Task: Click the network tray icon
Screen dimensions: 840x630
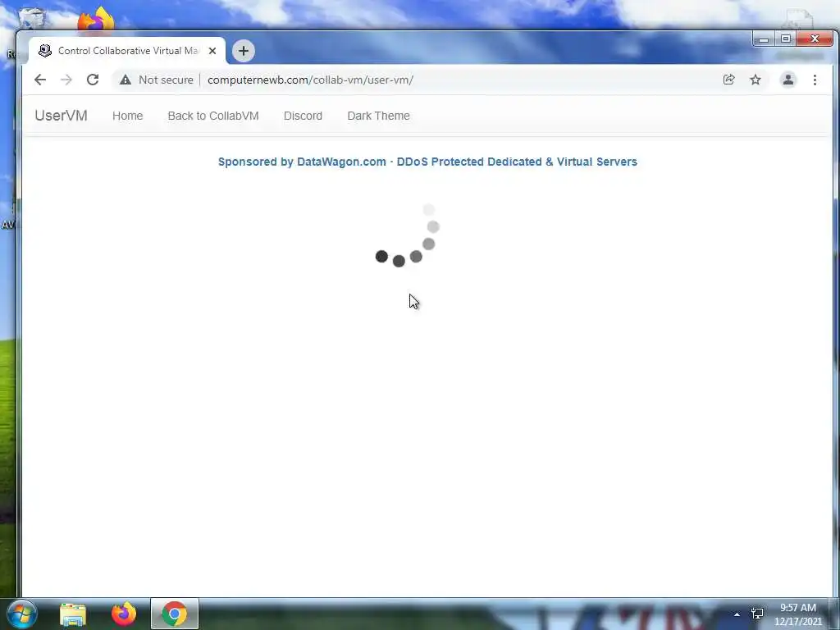Action: pyautogui.click(x=757, y=614)
